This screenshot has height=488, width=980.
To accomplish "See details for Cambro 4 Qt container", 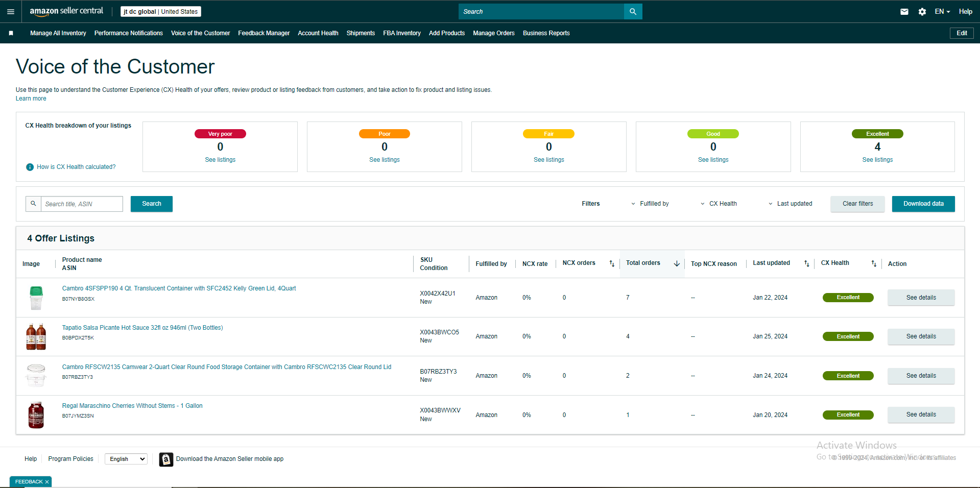I will (x=921, y=298).
